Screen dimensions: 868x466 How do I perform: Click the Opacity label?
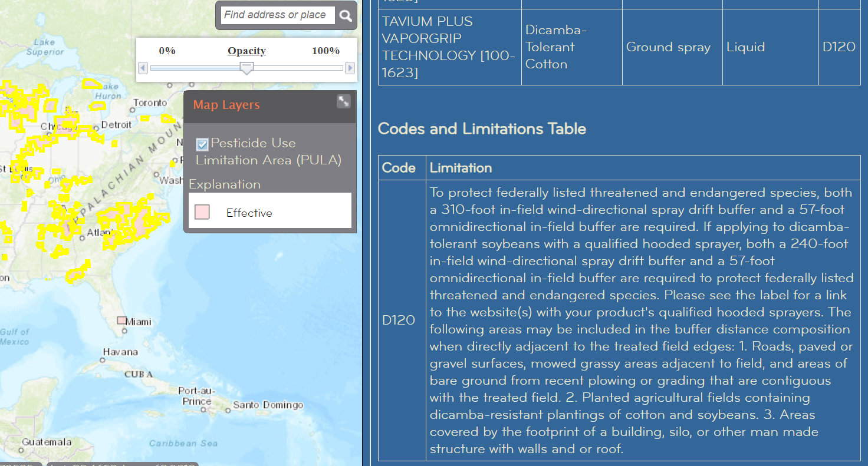[x=246, y=51]
